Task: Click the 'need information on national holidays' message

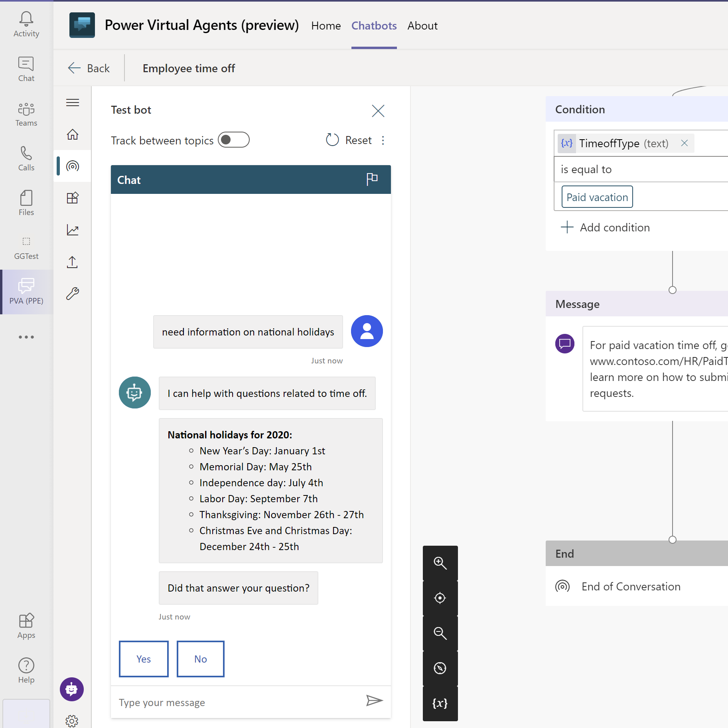Action: (248, 332)
